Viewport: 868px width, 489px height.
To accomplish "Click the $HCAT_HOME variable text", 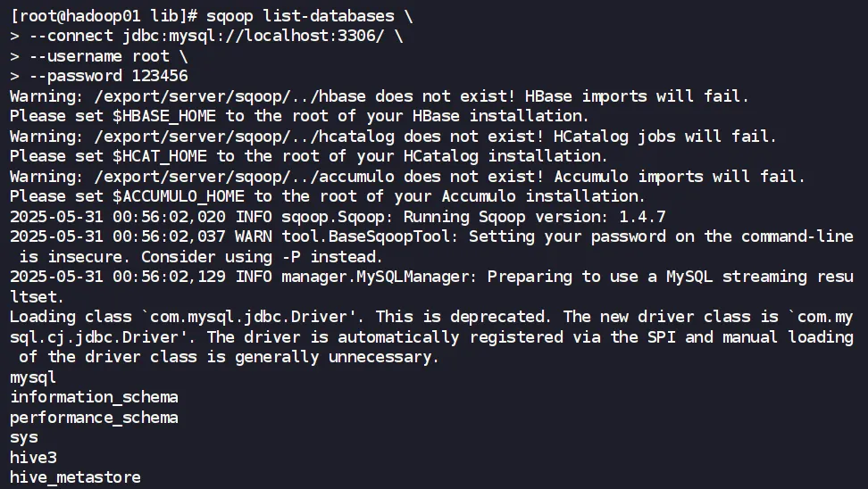I will [x=160, y=156].
